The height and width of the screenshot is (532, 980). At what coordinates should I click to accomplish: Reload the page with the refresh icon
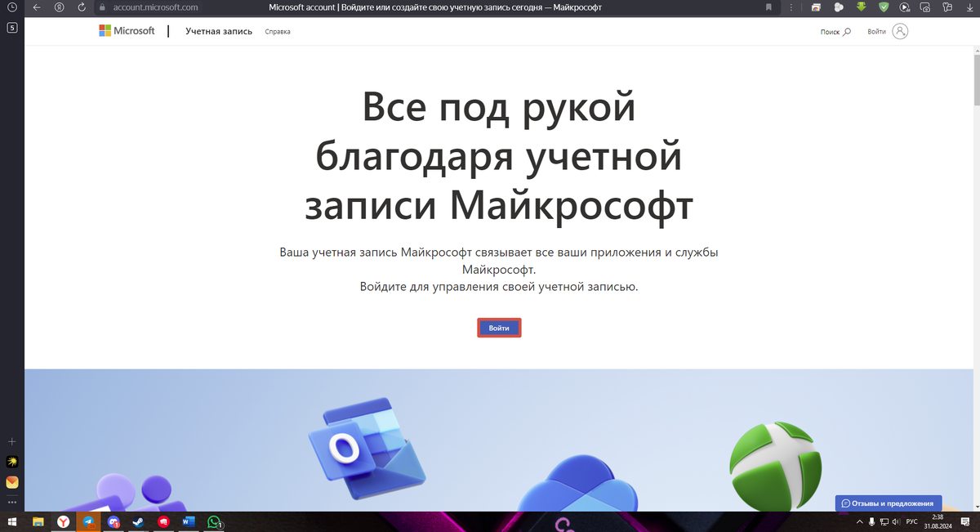[x=81, y=7]
